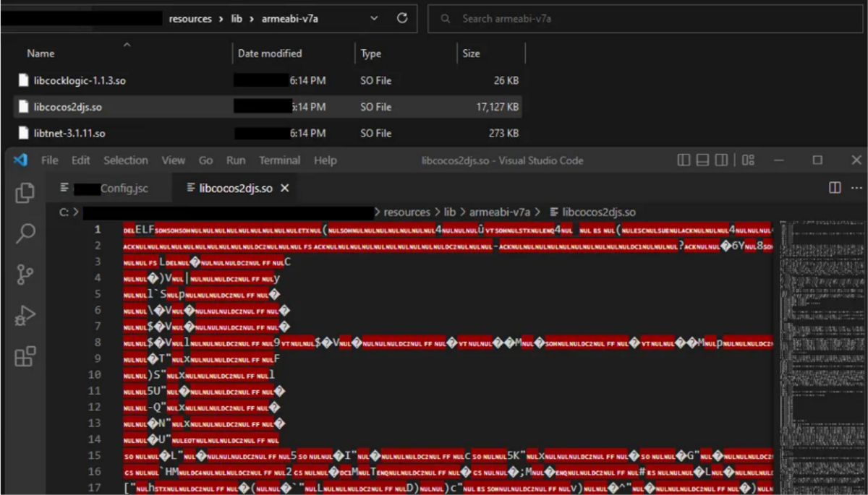This screenshot has height=495, width=868.
Task: Click the libcocos2djs.so breadcrumb in VS Code
Action: (x=592, y=212)
